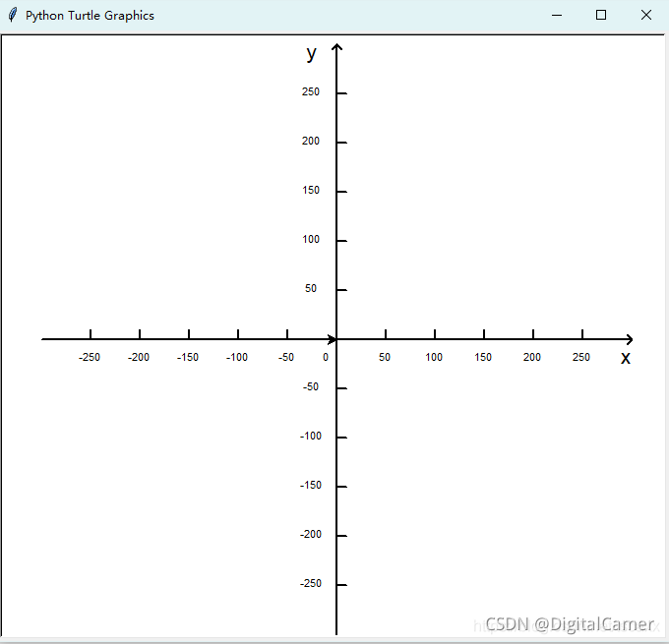Click the arrowhead at the top of y axis
Viewport: 669px width, 644px height.
click(337, 47)
